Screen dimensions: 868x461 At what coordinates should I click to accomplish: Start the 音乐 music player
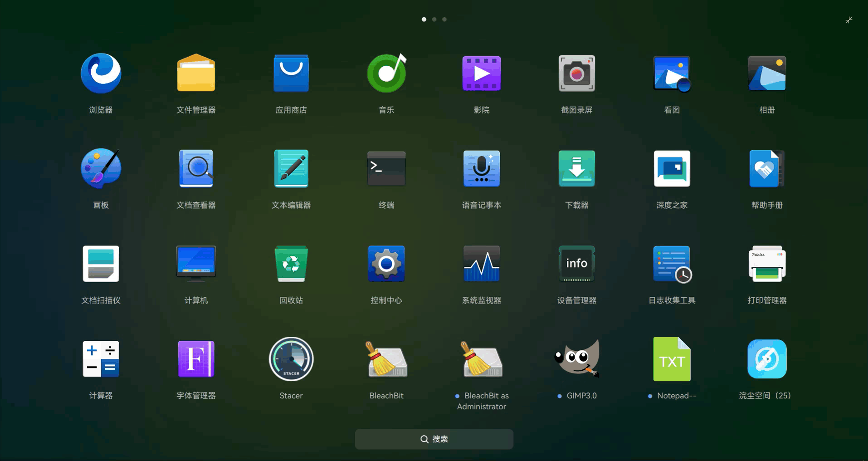point(386,73)
